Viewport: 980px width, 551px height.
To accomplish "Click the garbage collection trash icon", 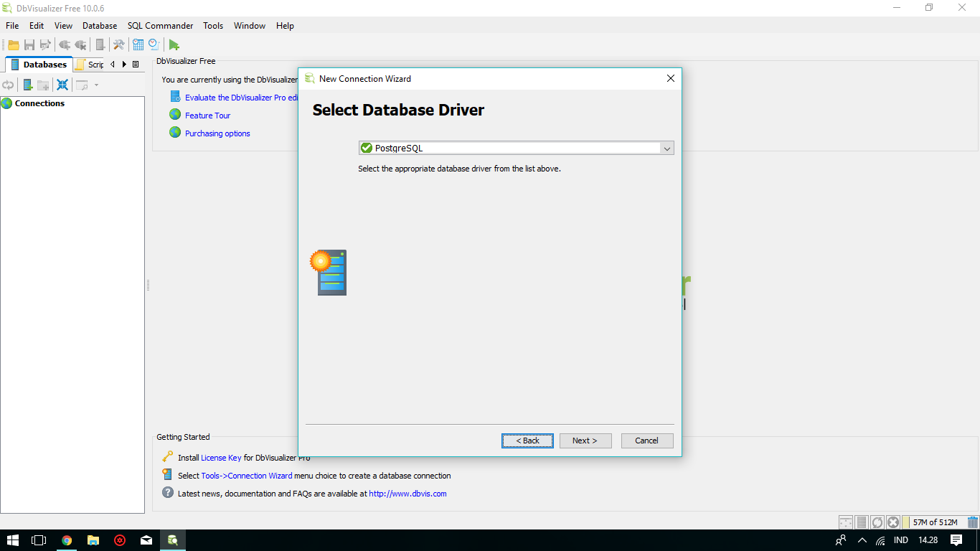I will coord(972,522).
